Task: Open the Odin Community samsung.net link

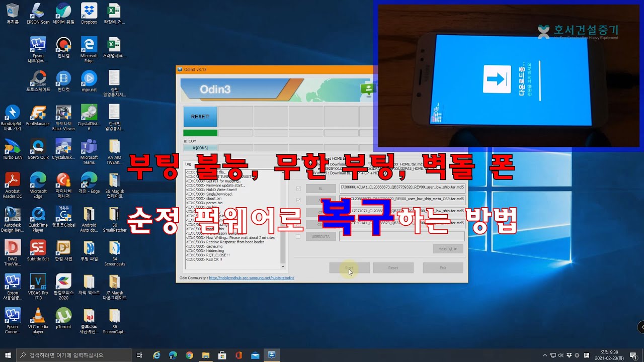Action: click(x=252, y=278)
